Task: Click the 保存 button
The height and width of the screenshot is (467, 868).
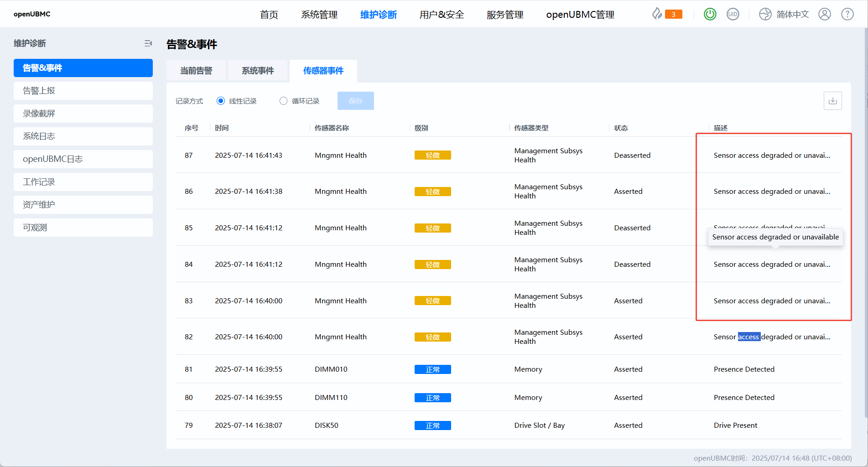Action: pyautogui.click(x=355, y=101)
